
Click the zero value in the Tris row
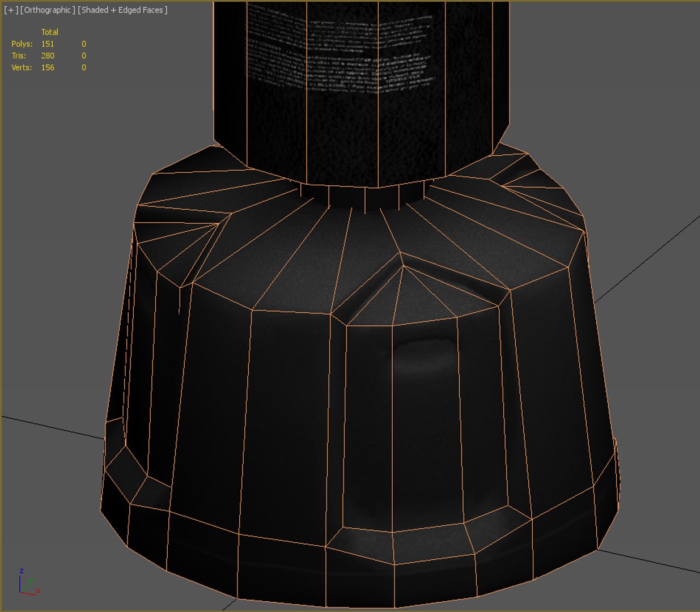[84, 56]
